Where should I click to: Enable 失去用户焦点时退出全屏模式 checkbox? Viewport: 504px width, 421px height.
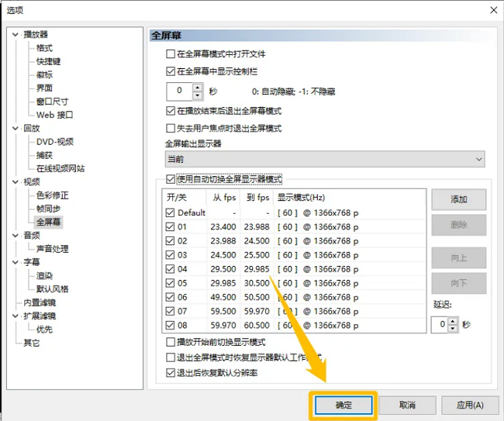[x=171, y=128]
